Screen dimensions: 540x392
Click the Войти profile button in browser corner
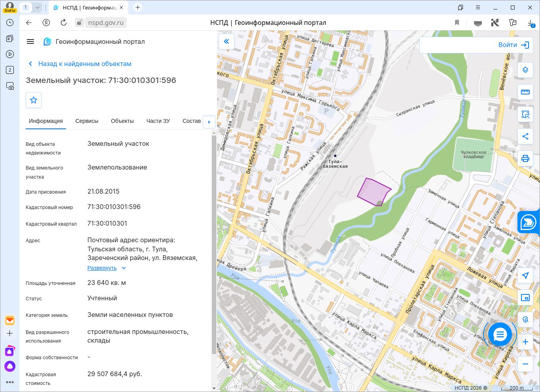(10, 8)
